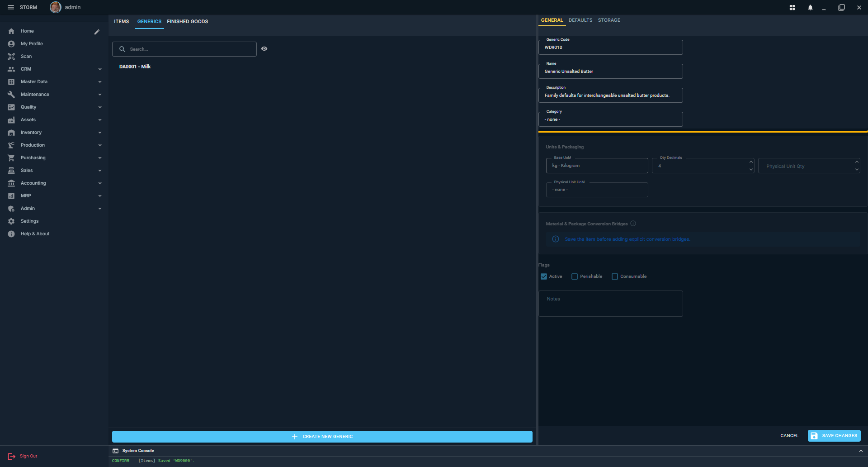This screenshot has height=467, width=868.
Task: Switch to the FINISHED GOODS tab
Action: coord(188,22)
